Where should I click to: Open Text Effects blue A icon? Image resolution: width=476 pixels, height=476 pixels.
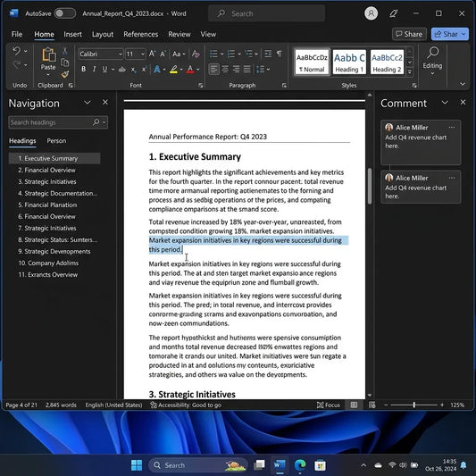[x=157, y=70]
